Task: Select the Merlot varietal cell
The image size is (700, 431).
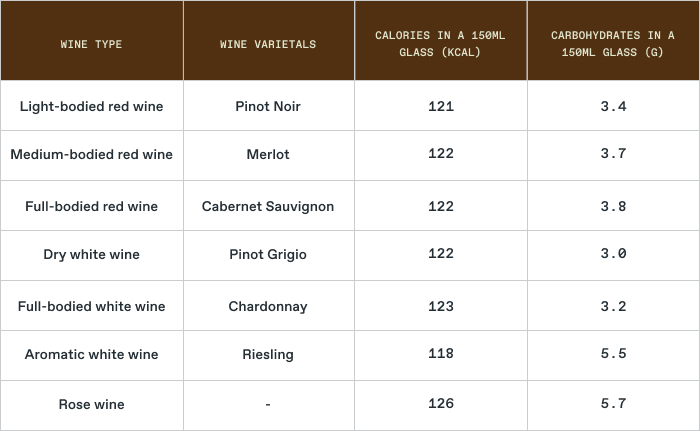Action: (x=268, y=154)
